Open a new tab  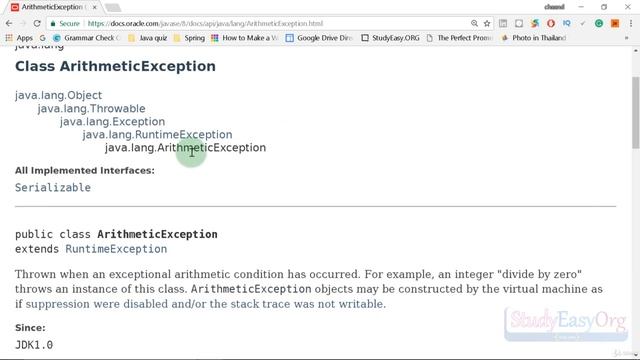(x=113, y=7)
